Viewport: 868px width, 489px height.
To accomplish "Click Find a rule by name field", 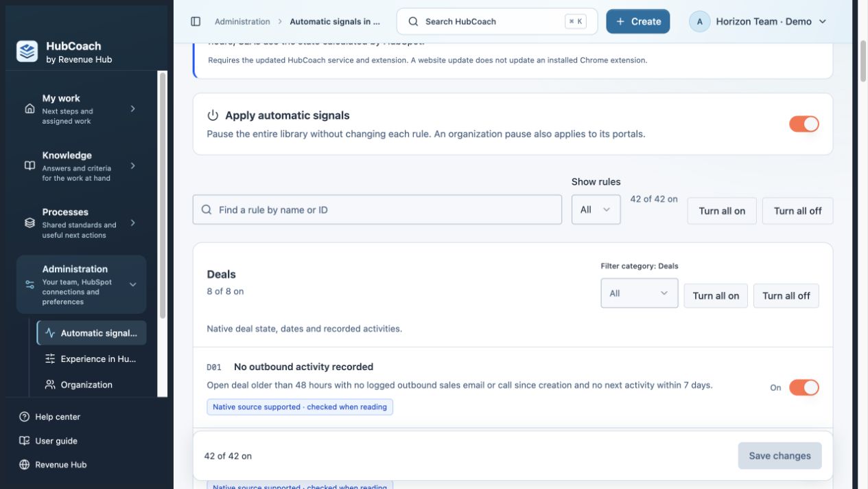I will point(377,209).
